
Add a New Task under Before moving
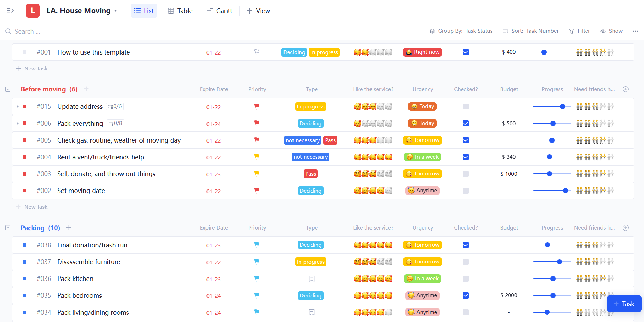point(31,207)
